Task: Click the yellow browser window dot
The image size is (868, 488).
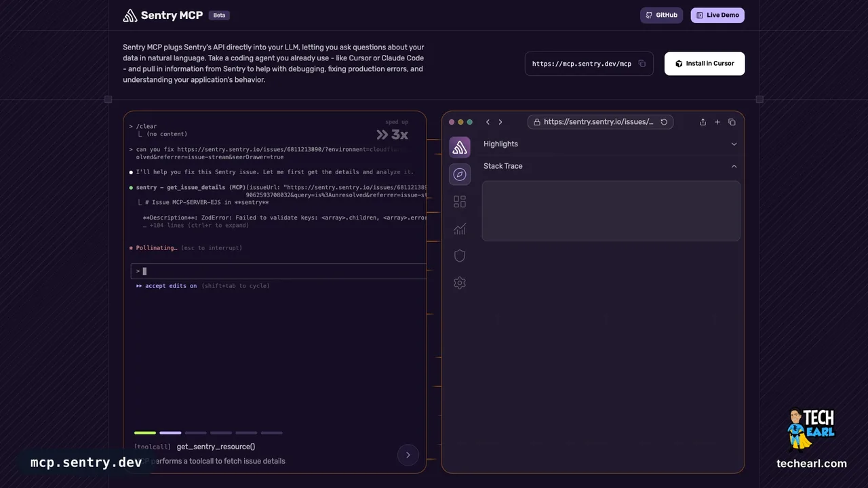Action: [x=461, y=122]
